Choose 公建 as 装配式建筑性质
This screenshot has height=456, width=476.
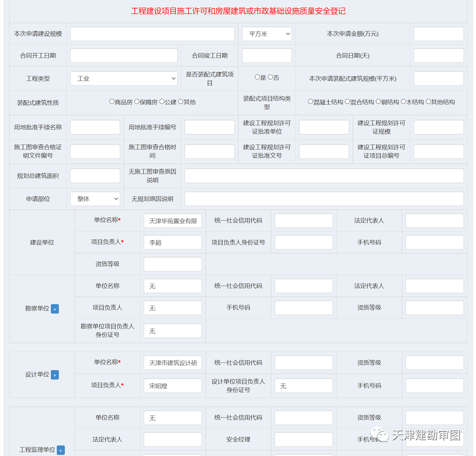click(162, 102)
